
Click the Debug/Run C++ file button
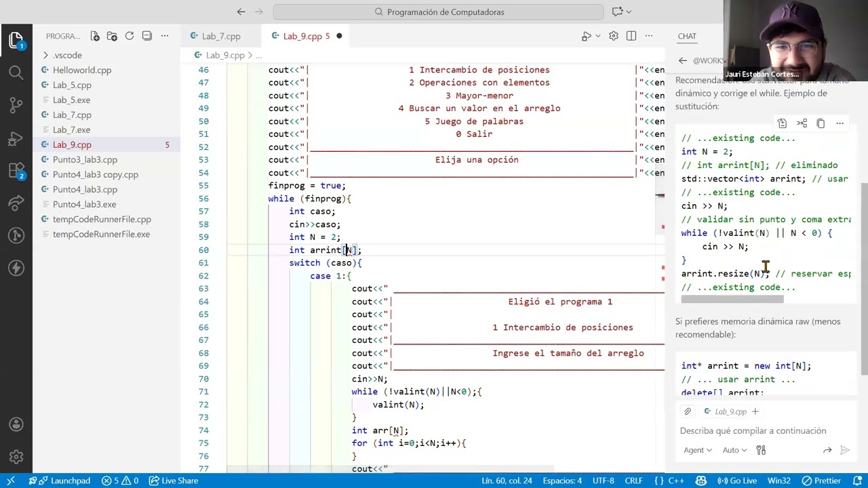pyautogui.click(x=586, y=36)
